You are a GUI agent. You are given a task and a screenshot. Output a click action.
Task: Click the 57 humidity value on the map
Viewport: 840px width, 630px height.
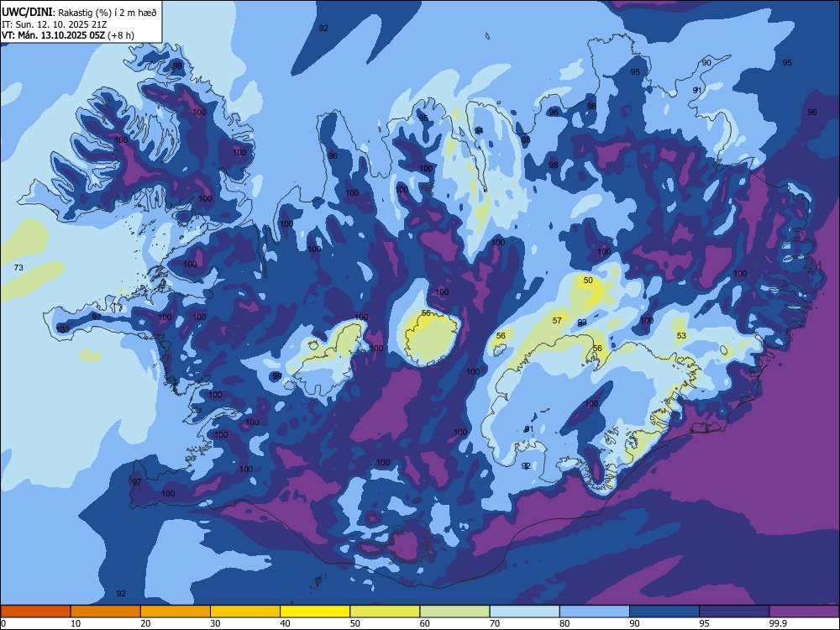click(x=557, y=320)
